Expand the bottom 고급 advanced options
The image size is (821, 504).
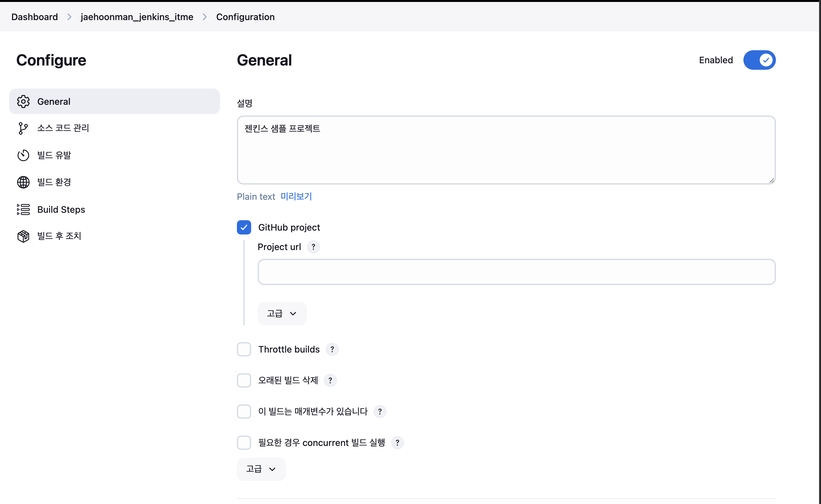262,469
